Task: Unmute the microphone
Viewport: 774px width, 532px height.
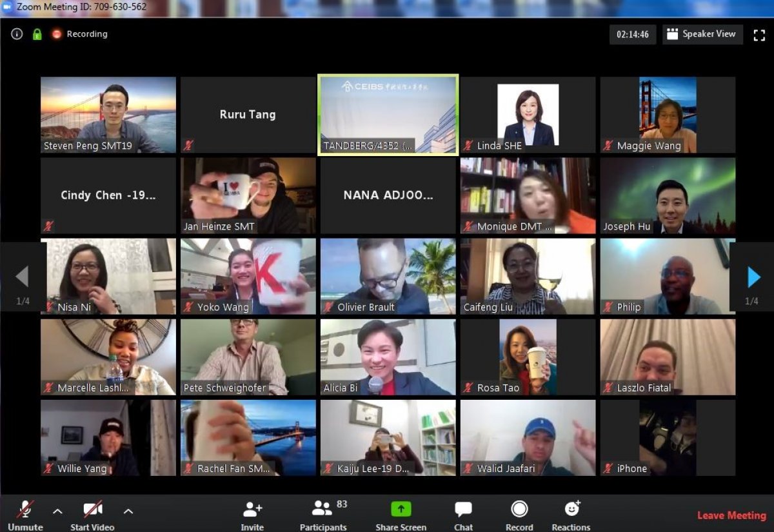Action: pyautogui.click(x=25, y=509)
